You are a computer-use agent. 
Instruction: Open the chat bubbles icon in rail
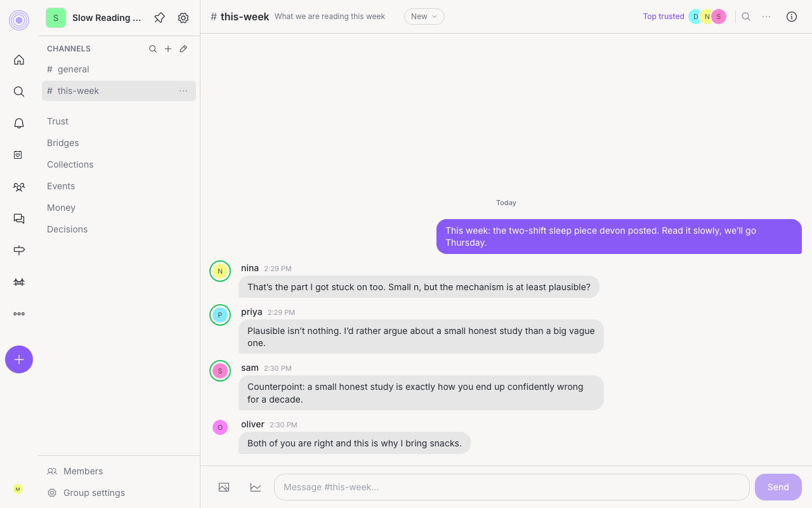pyautogui.click(x=19, y=218)
